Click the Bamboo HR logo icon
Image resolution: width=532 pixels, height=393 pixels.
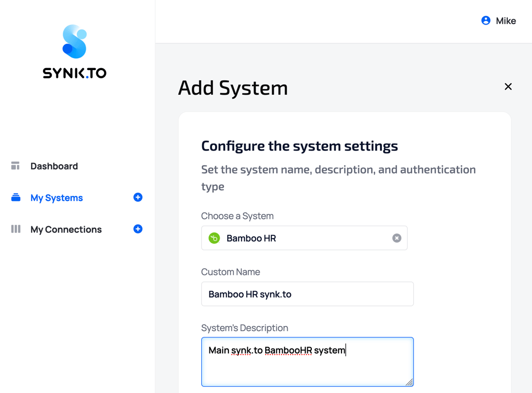pyautogui.click(x=215, y=238)
